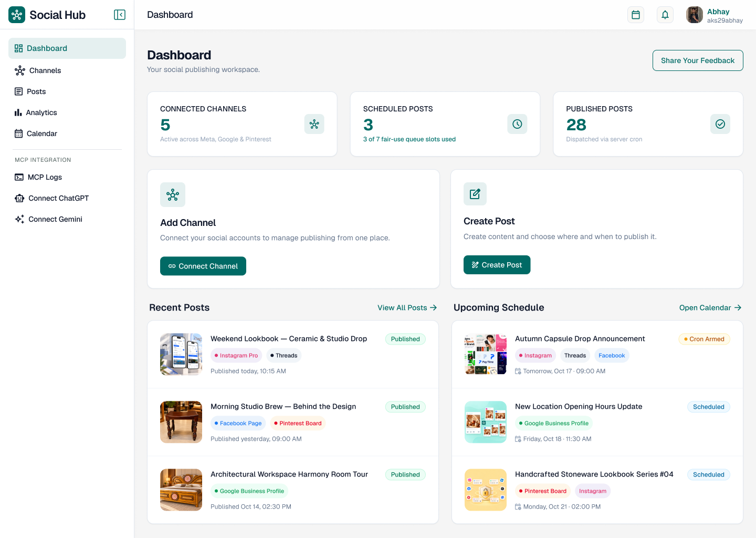
Task: Click the Published Posts checkmark icon
Action: (x=720, y=124)
